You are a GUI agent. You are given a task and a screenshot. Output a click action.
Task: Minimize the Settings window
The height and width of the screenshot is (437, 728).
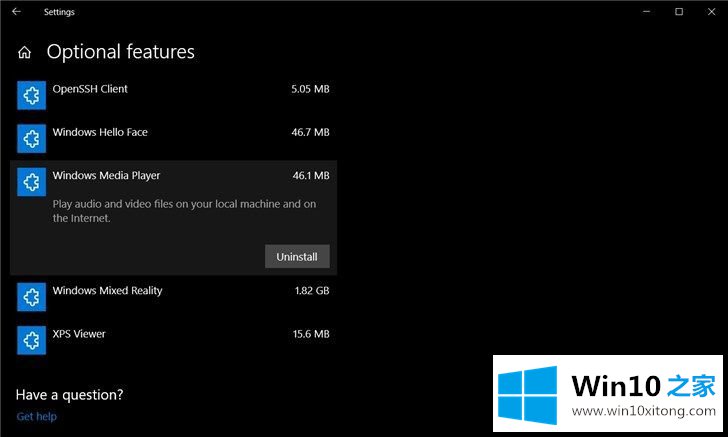[x=646, y=12]
